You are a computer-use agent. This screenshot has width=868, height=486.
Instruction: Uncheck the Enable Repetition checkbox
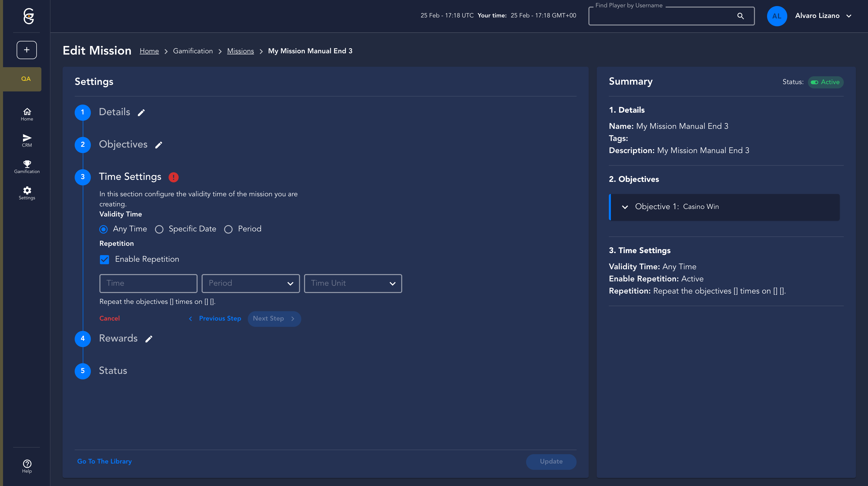tap(104, 259)
